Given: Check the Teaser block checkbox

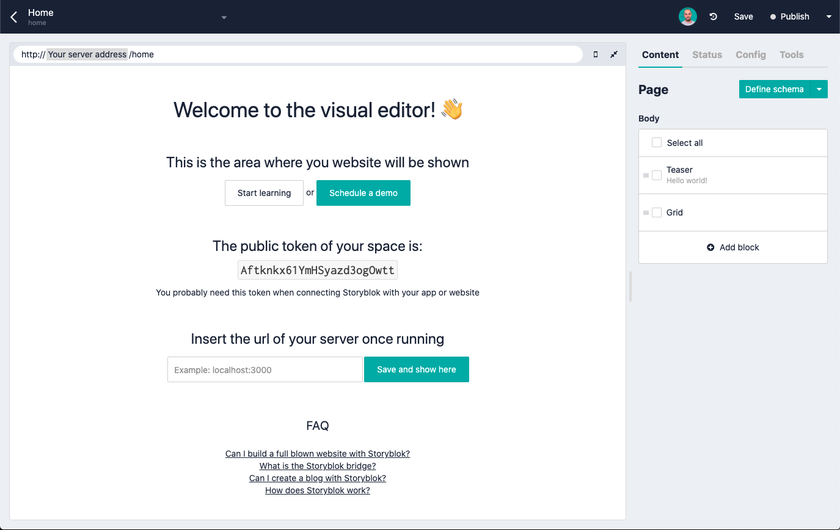Looking at the screenshot, I should [x=656, y=175].
